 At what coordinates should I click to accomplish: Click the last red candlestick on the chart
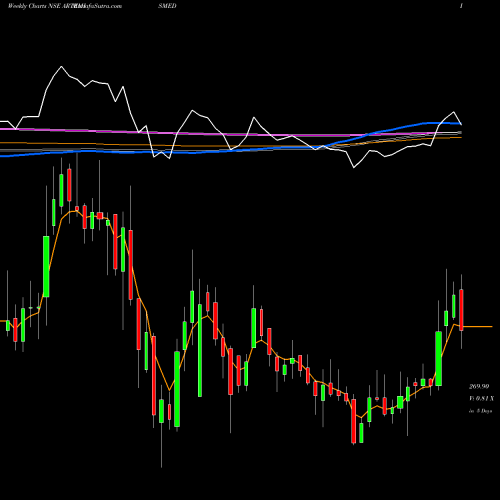coord(461,310)
